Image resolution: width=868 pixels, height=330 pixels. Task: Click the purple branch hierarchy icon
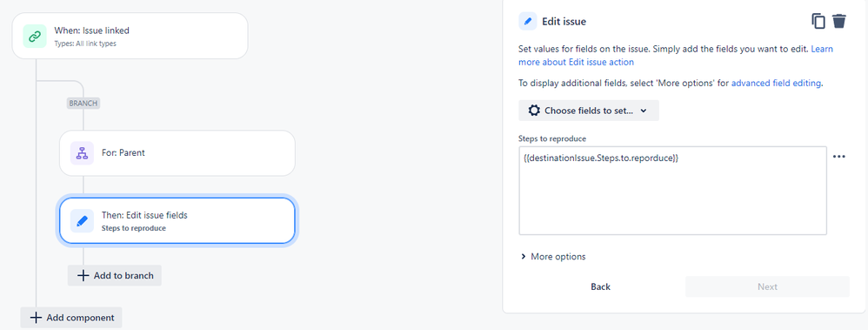pos(82,153)
